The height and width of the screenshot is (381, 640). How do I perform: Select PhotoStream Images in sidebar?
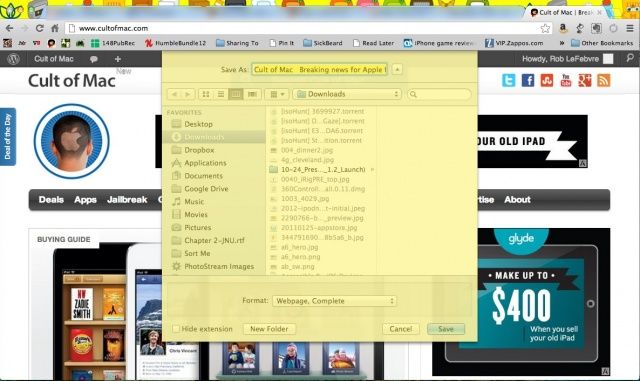click(x=219, y=266)
